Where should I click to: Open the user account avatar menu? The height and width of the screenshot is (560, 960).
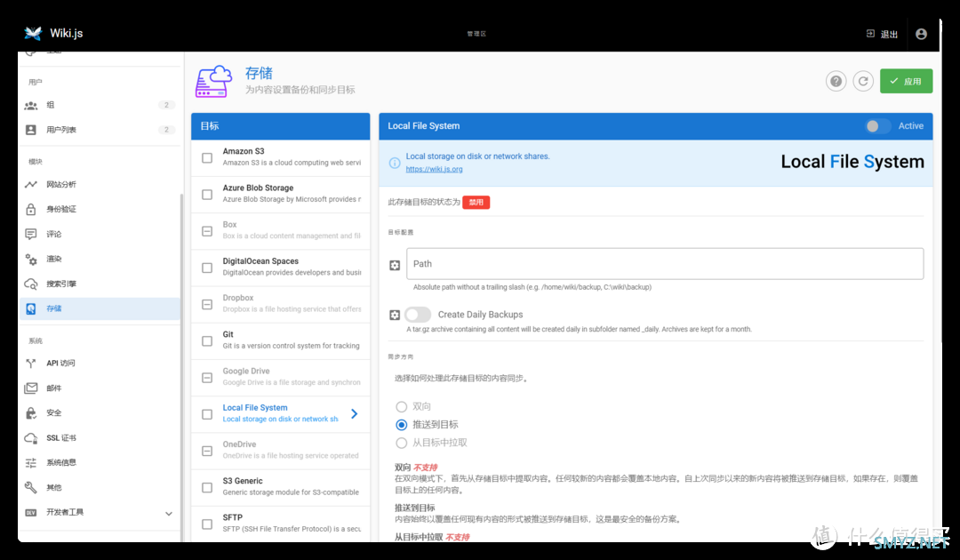click(921, 35)
